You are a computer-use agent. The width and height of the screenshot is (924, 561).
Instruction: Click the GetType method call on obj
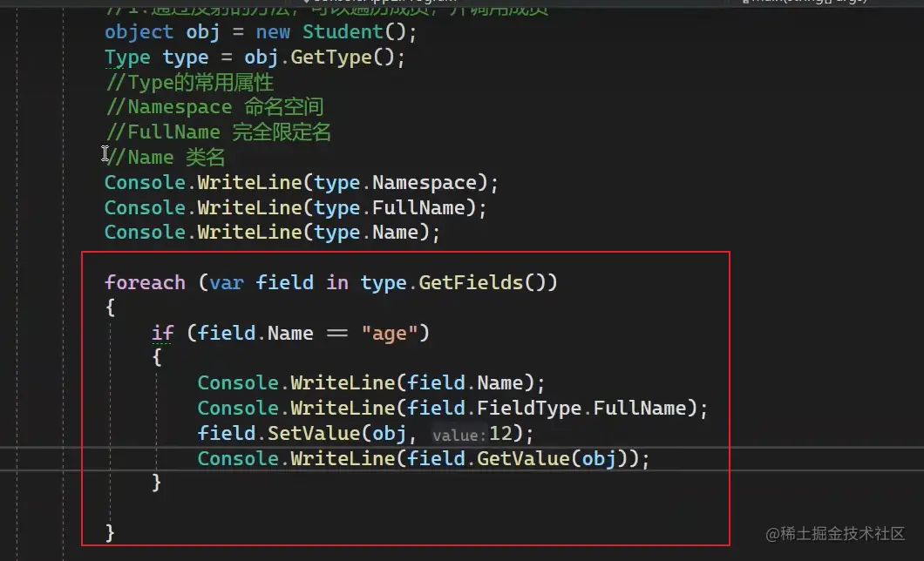pyautogui.click(x=330, y=57)
